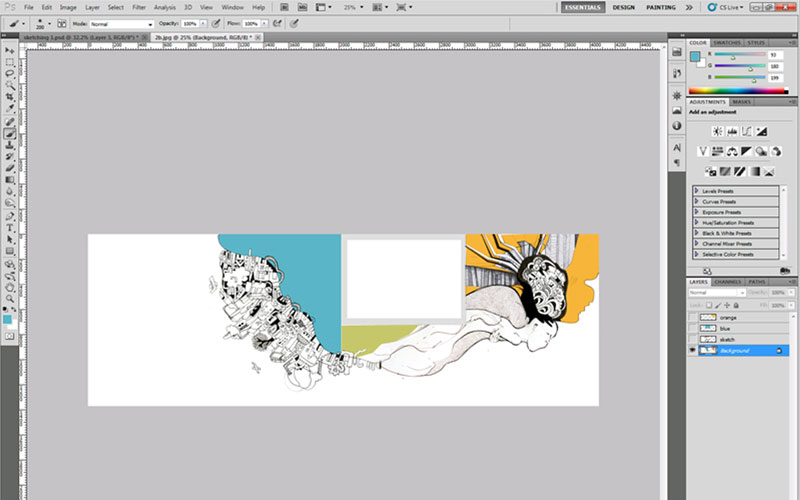Switch to the Painting workspace
The width and height of the screenshot is (800, 500).
click(661, 7)
